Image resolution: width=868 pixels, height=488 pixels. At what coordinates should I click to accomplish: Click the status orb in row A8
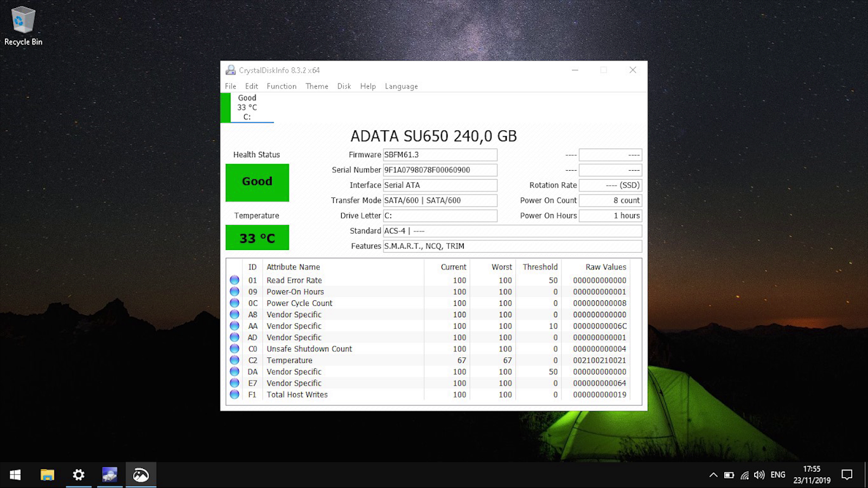234,314
